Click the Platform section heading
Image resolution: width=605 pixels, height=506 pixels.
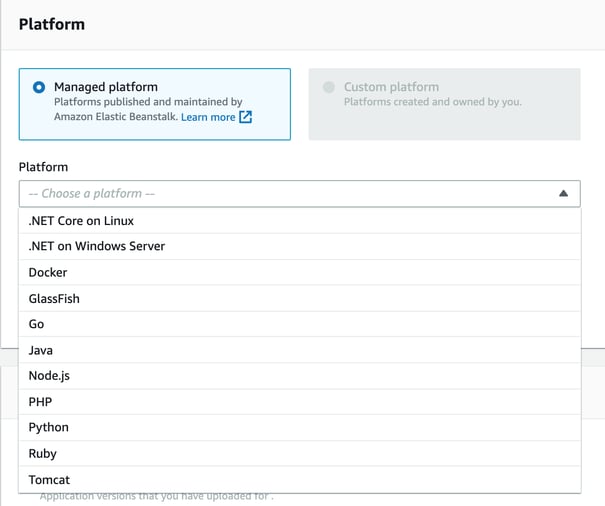(52, 24)
